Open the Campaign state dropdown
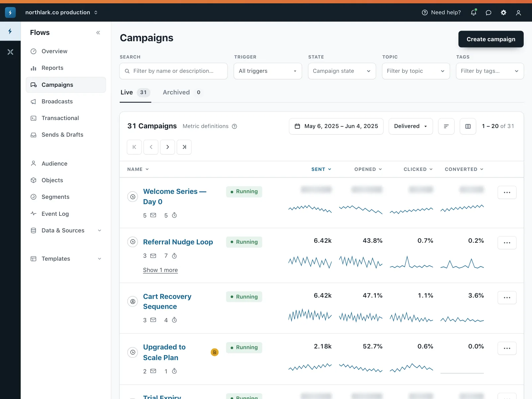 click(x=342, y=71)
